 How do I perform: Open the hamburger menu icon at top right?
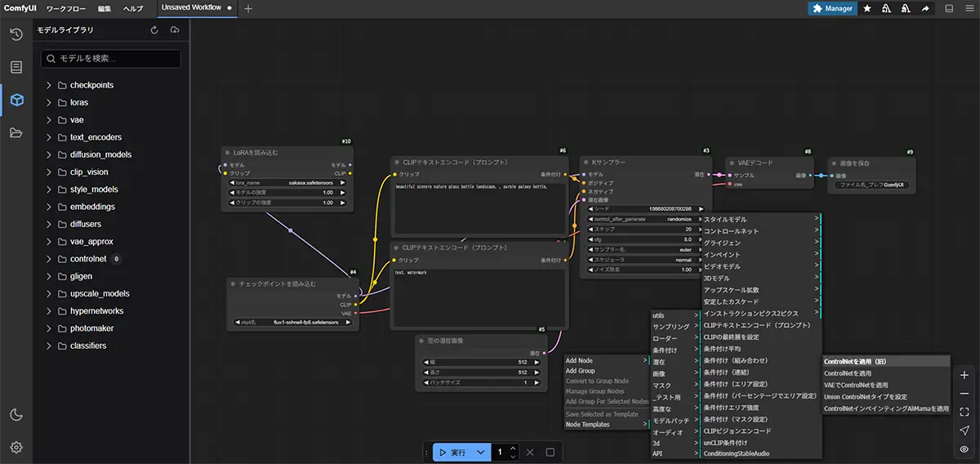pyautogui.click(x=969, y=8)
